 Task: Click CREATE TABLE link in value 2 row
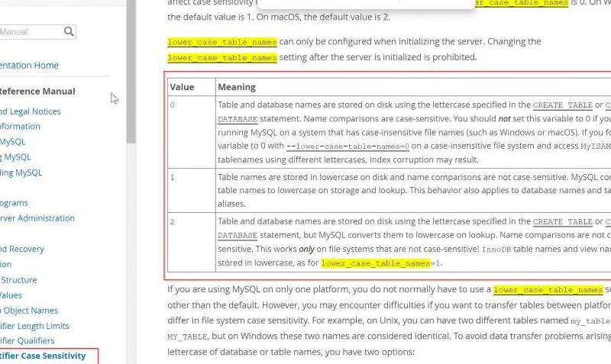pyautogui.click(x=563, y=221)
